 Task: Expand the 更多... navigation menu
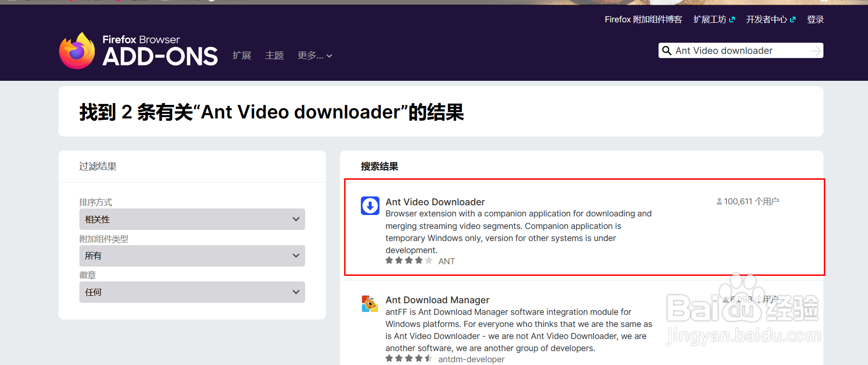tap(315, 56)
